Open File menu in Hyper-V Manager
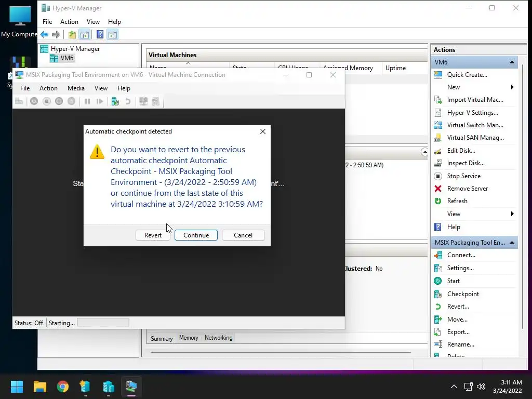Viewport: 532px width, 399px height. (x=47, y=22)
